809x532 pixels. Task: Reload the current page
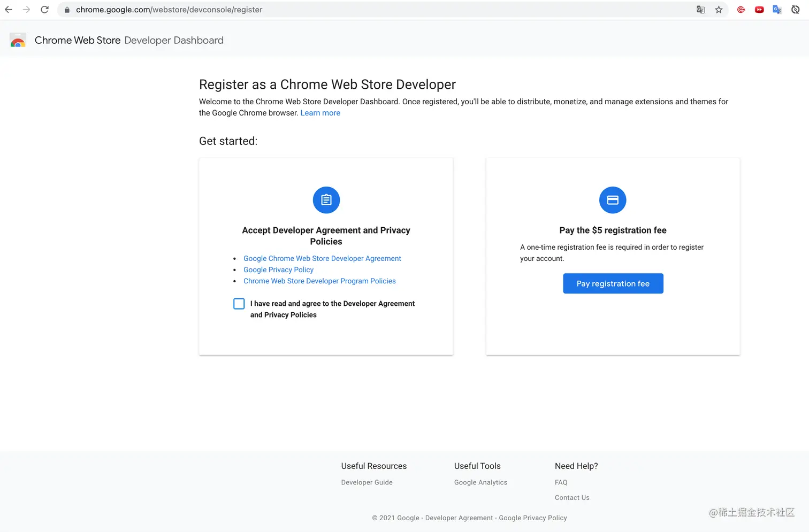click(45, 10)
